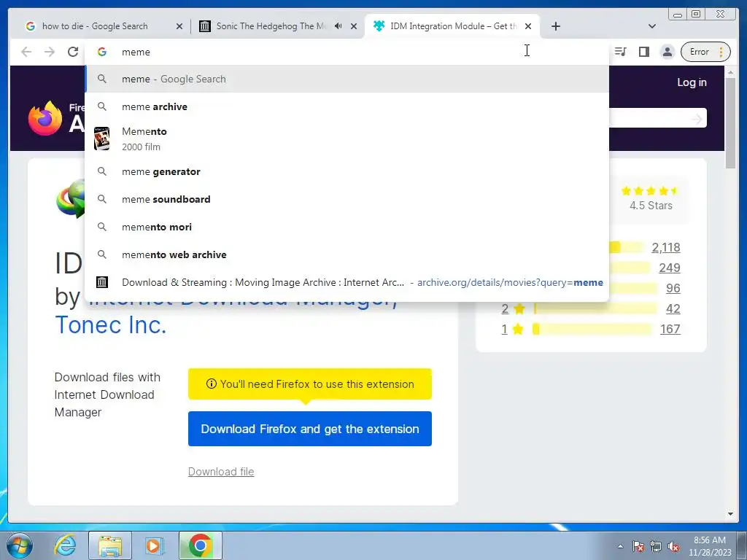Click the 1-star rating bar
The image size is (747, 560).
(592, 329)
